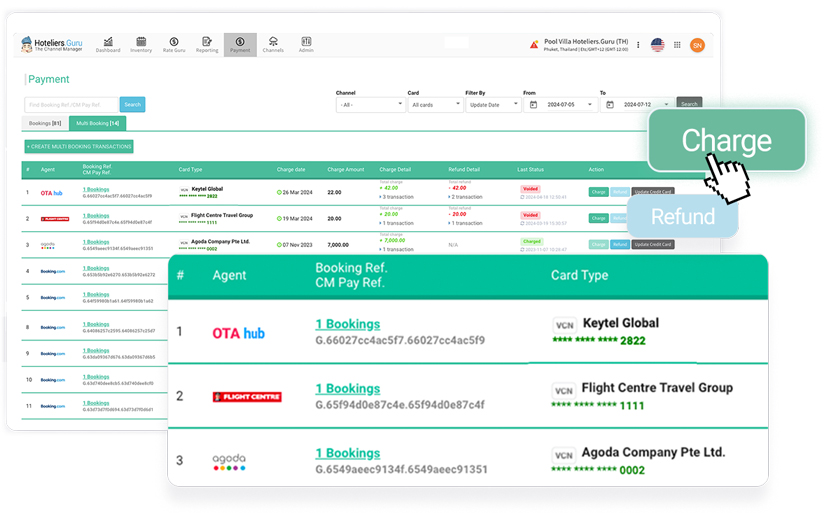Open the apps grid icon
Viewport: 828px width, 514px height.
coord(677,45)
